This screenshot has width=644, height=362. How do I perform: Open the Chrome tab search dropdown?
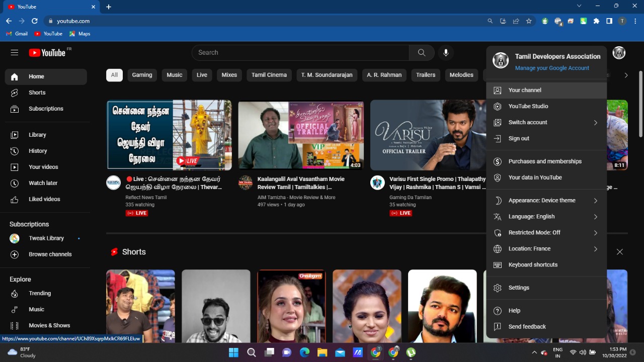tap(579, 6)
